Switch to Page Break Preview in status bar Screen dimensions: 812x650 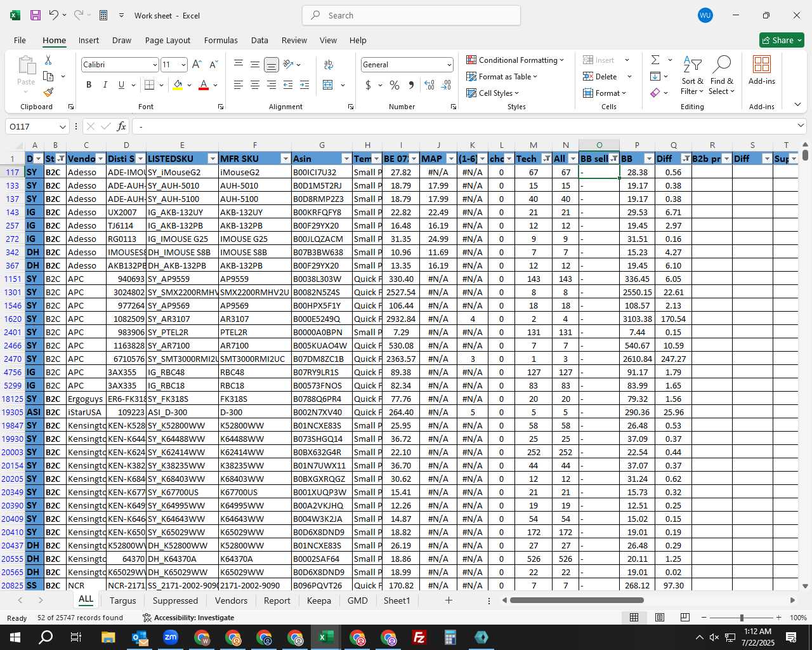tap(685, 618)
